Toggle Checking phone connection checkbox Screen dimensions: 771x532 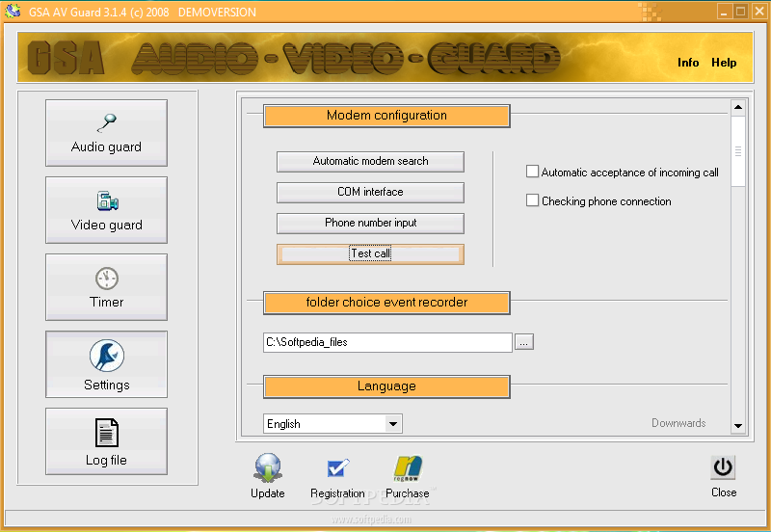[532, 200]
